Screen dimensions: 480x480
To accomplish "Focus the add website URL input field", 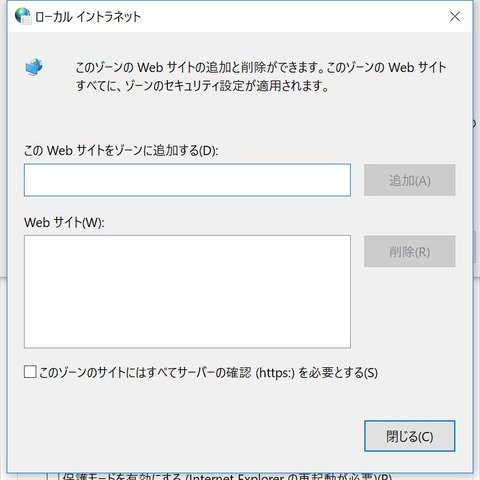I will point(187,180).
